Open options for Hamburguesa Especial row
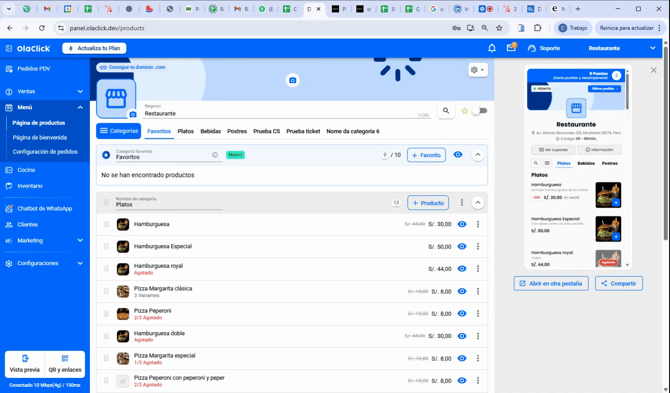Image resolution: width=670 pixels, height=393 pixels. (x=478, y=246)
